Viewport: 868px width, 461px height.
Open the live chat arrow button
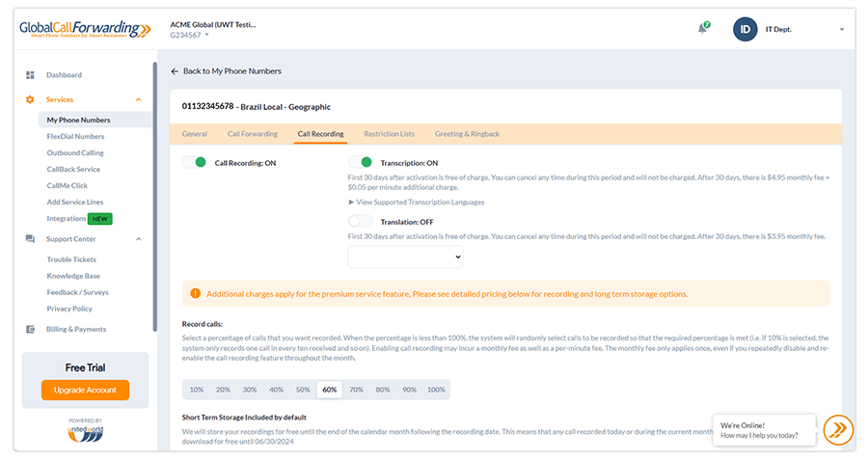[x=838, y=429]
